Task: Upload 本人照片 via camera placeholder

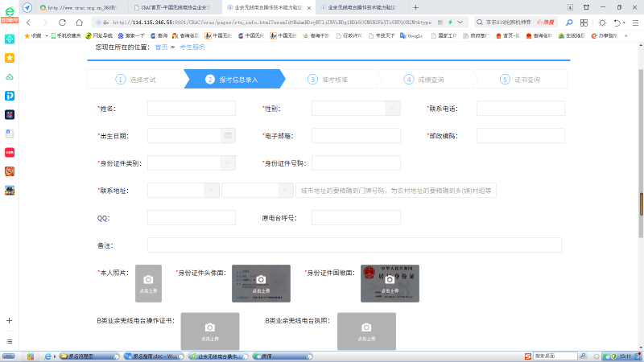Action: (x=148, y=282)
